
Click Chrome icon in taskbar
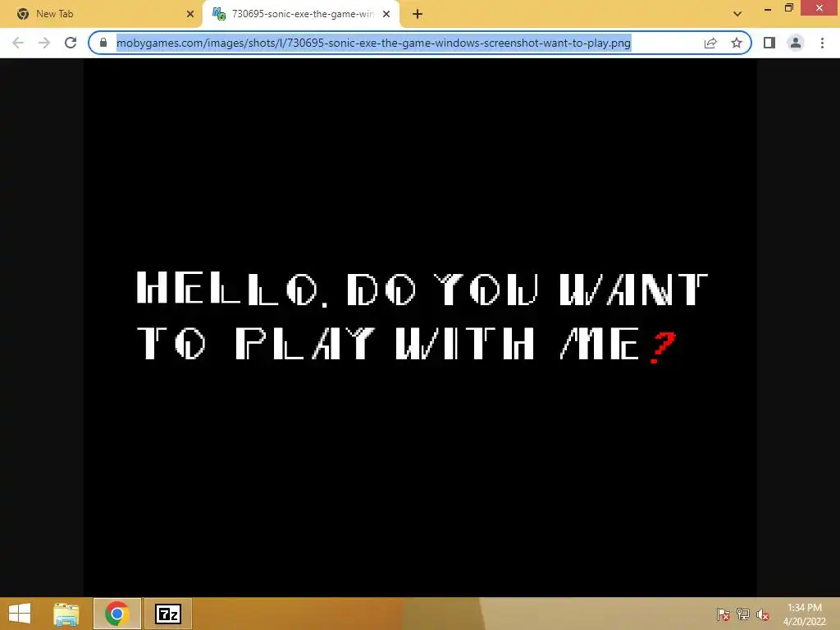(x=116, y=614)
